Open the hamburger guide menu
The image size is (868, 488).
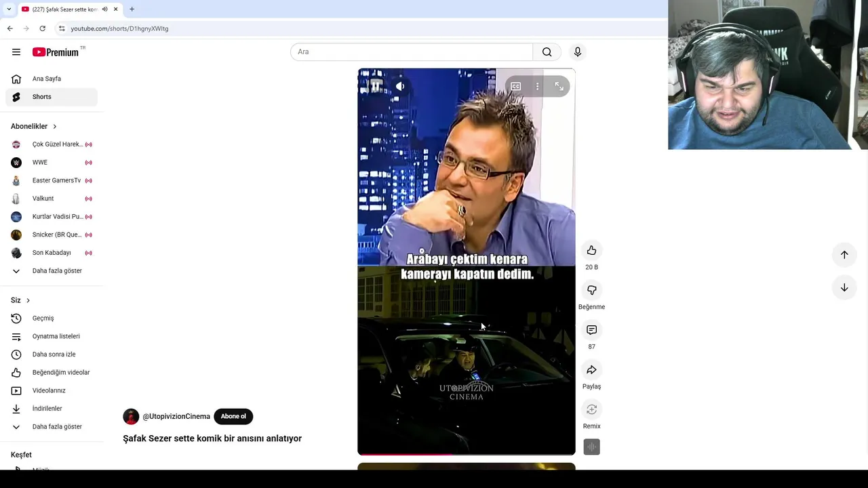point(16,52)
